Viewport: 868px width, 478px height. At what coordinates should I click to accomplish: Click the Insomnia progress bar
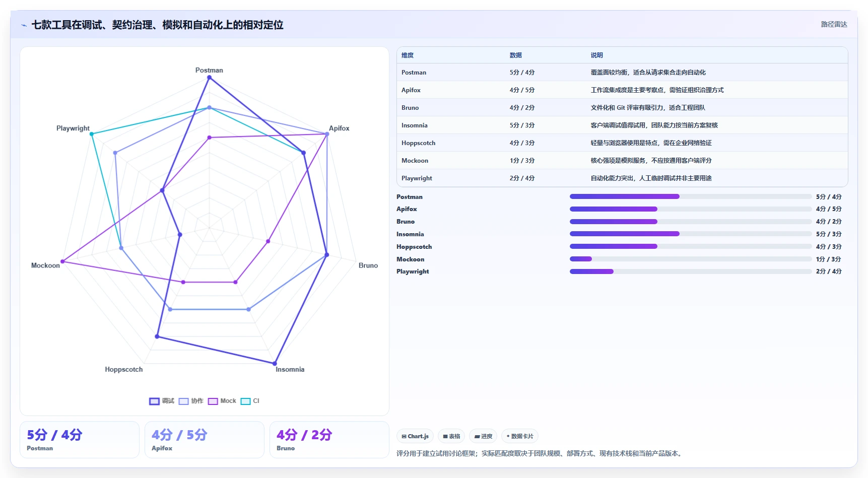691,234
